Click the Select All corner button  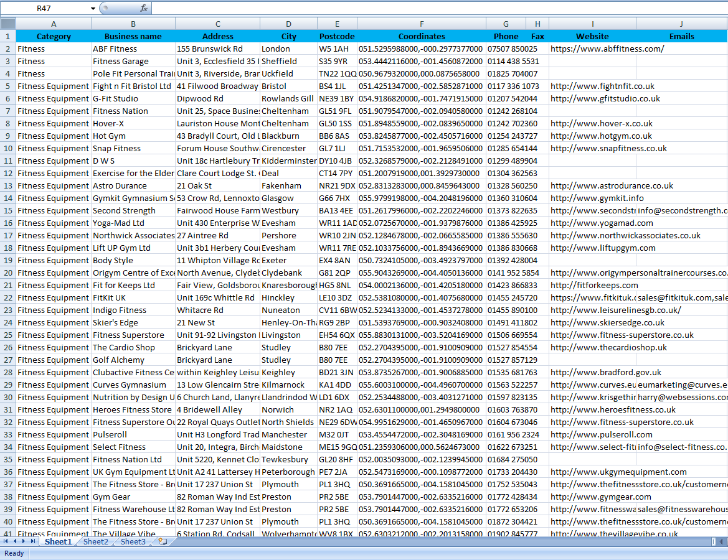pos(8,24)
